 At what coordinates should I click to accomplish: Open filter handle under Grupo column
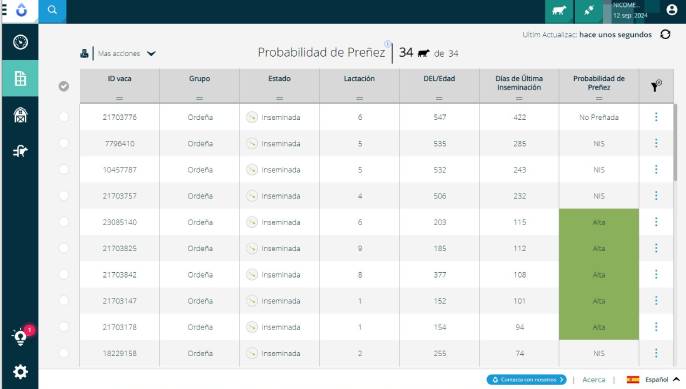coord(200,98)
